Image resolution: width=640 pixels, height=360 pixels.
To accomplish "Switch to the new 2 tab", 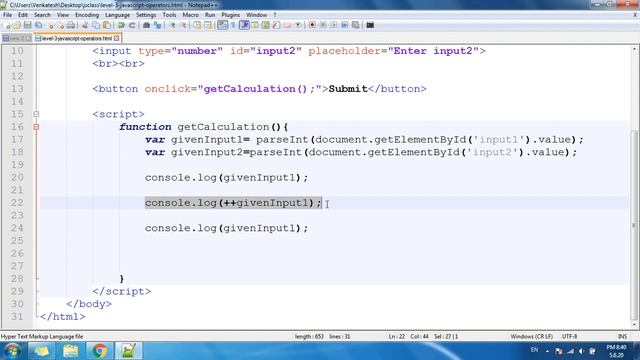I will [x=16, y=38].
